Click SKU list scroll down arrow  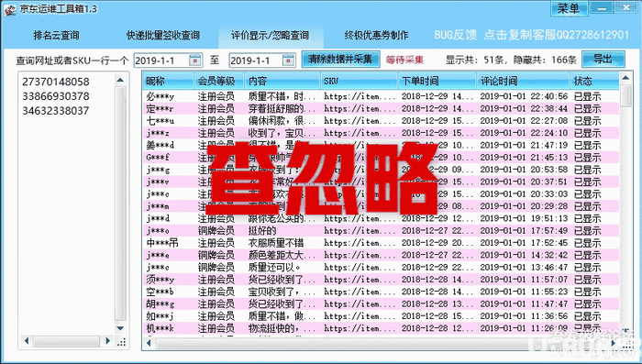[x=120, y=328]
